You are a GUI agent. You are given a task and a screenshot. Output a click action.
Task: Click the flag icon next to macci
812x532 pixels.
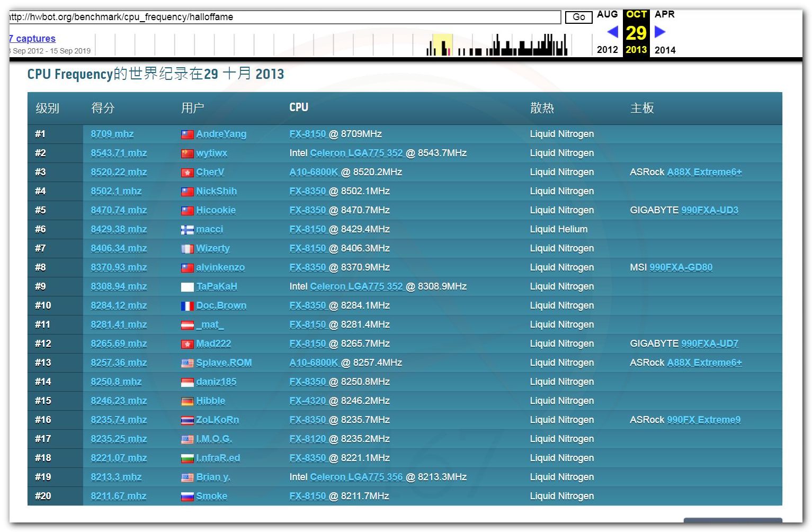187,230
